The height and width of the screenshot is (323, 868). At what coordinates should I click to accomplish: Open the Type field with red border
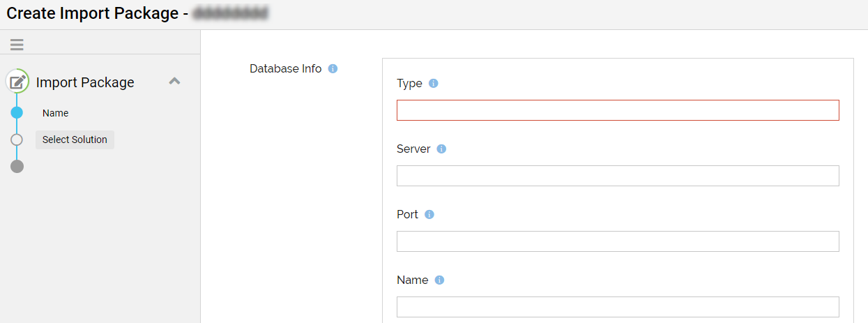coord(617,110)
